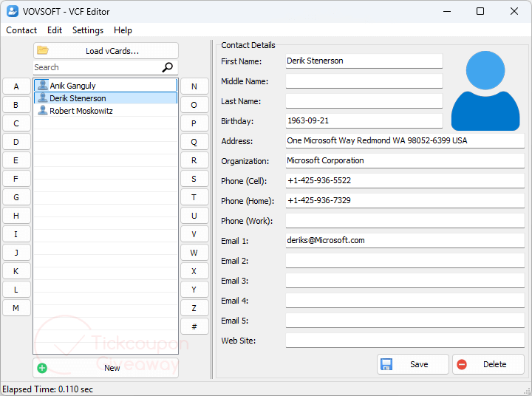Filter contacts by letter P

click(194, 123)
